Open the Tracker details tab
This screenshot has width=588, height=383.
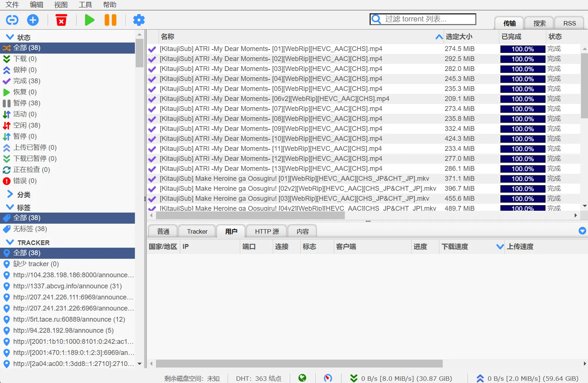coord(197,231)
